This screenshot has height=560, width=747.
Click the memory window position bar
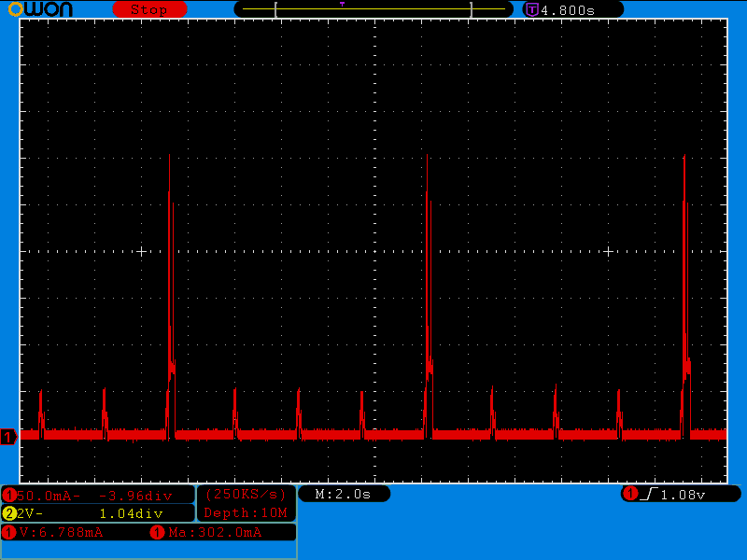click(x=373, y=9)
